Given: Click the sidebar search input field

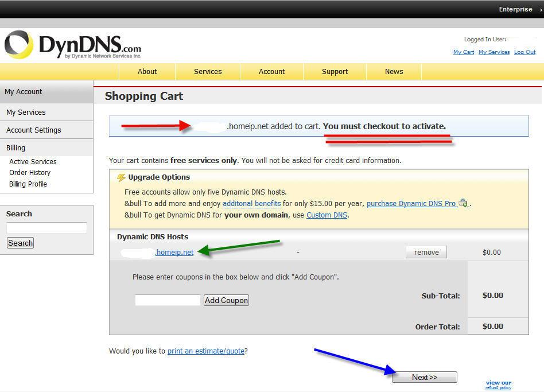Looking at the screenshot, I should [46, 228].
